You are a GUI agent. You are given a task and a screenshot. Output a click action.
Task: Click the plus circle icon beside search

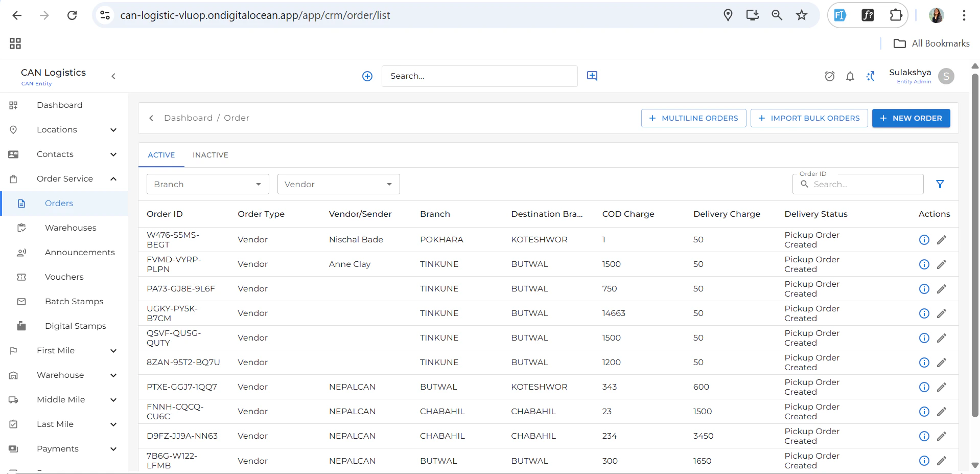pos(367,76)
